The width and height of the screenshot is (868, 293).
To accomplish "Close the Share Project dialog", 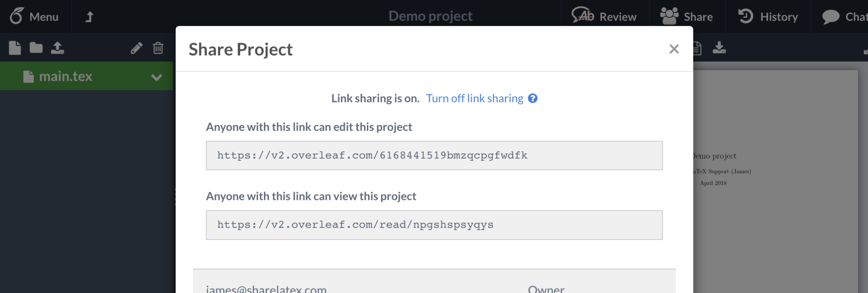I will 674,49.
